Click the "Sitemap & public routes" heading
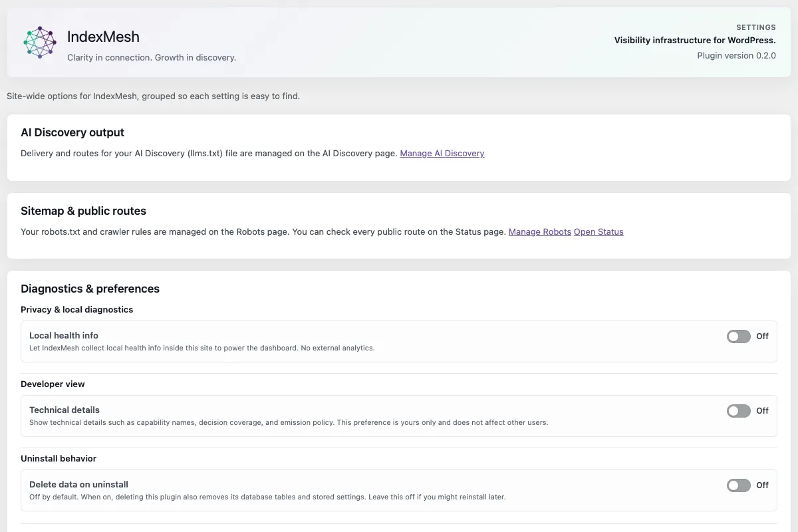Image resolution: width=798 pixels, height=532 pixels. click(83, 211)
